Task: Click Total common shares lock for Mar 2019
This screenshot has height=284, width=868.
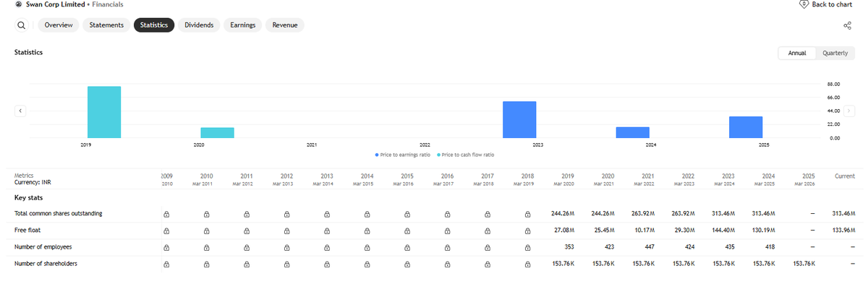Action: click(x=527, y=214)
